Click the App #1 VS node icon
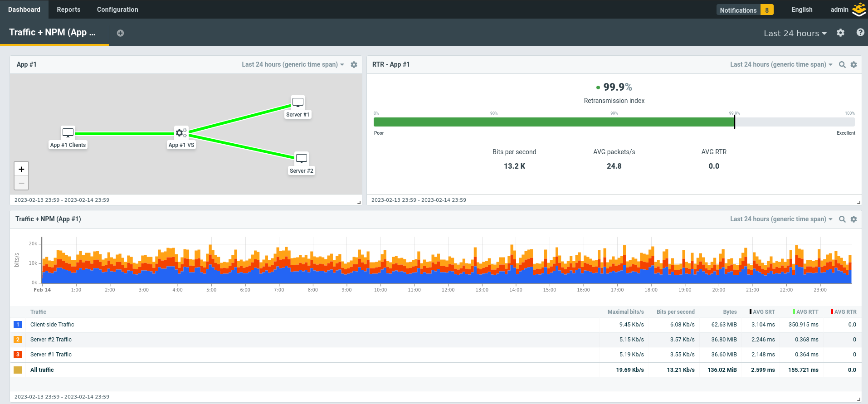The height and width of the screenshot is (404, 868). click(x=181, y=133)
